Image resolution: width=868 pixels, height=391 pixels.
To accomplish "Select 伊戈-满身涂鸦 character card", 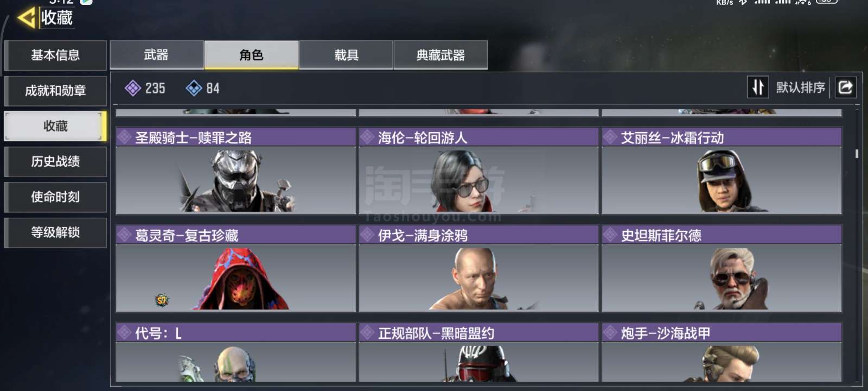I will (x=478, y=268).
